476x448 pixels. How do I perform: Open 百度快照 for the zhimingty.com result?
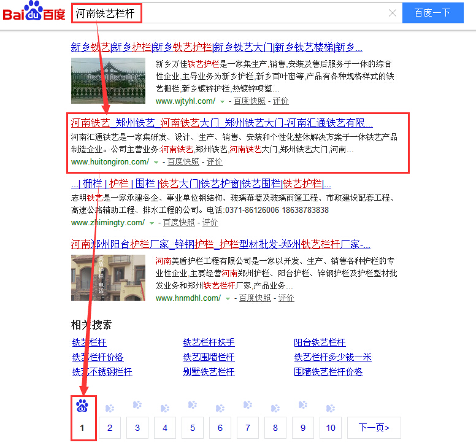click(x=178, y=223)
